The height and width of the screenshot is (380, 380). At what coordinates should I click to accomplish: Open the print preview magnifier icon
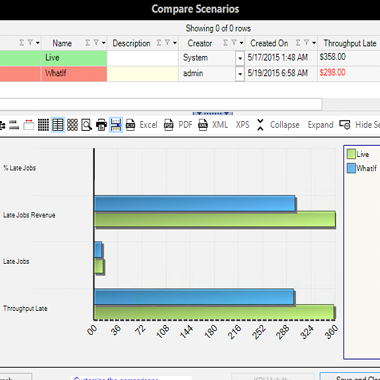(x=87, y=125)
